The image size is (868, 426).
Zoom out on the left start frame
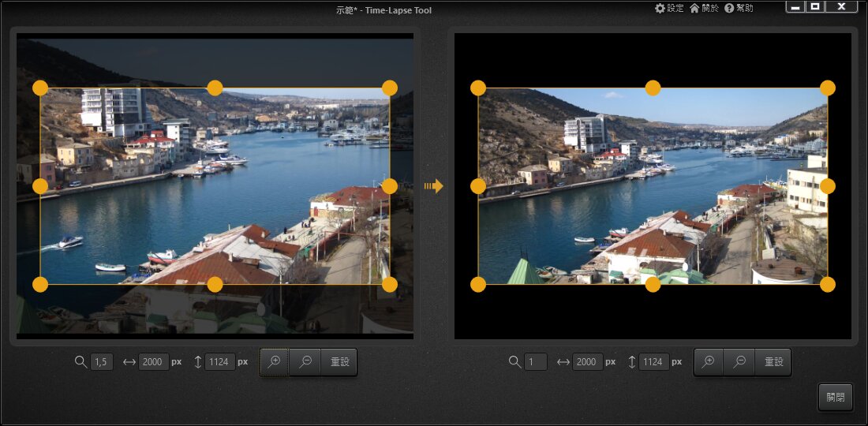tap(305, 362)
